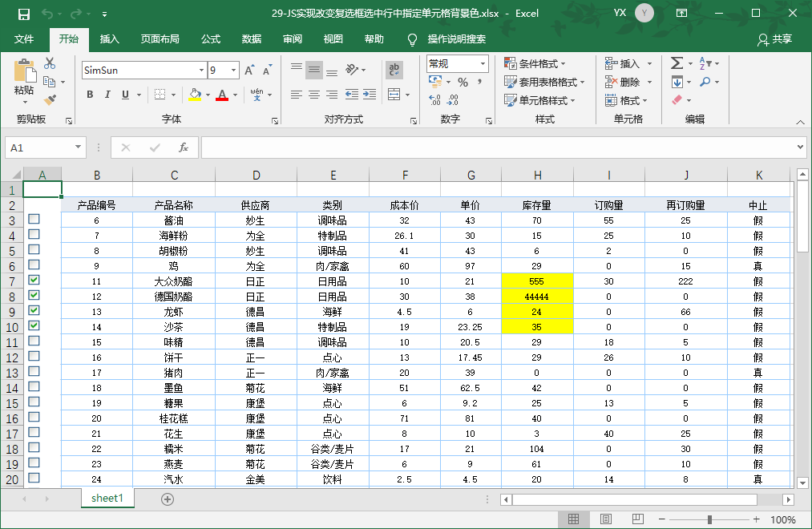812x529 pixels.
Task: Toggle Bold formatting
Action: pos(90,95)
